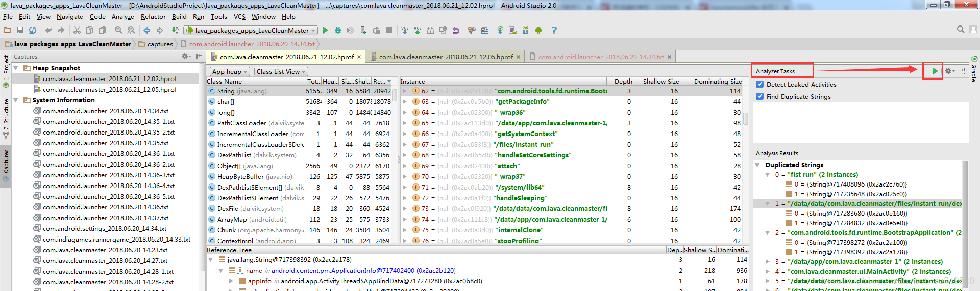The width and height of the screenshot is (980, 291).
Task: Open the Android Device Monitor icon
Action: tap(538, 30)
